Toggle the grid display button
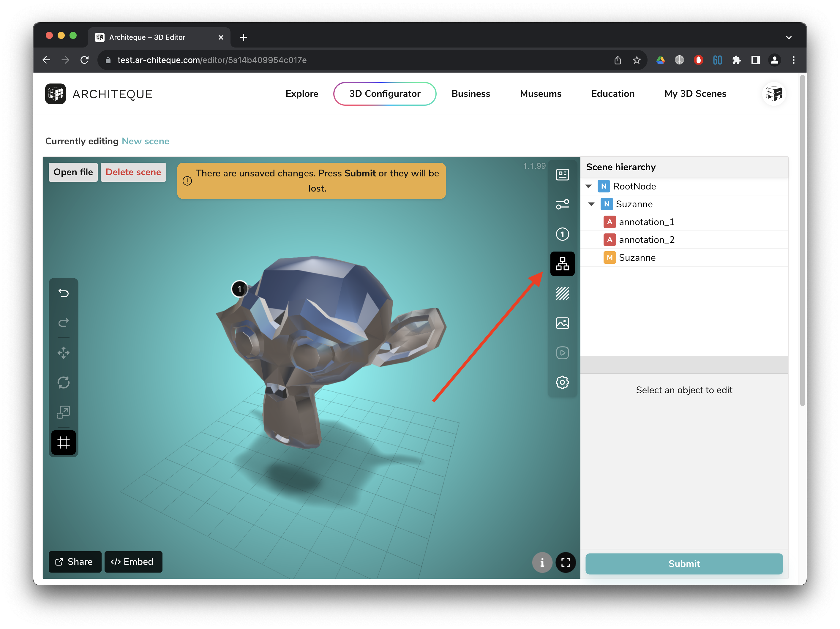 point(64,442)
